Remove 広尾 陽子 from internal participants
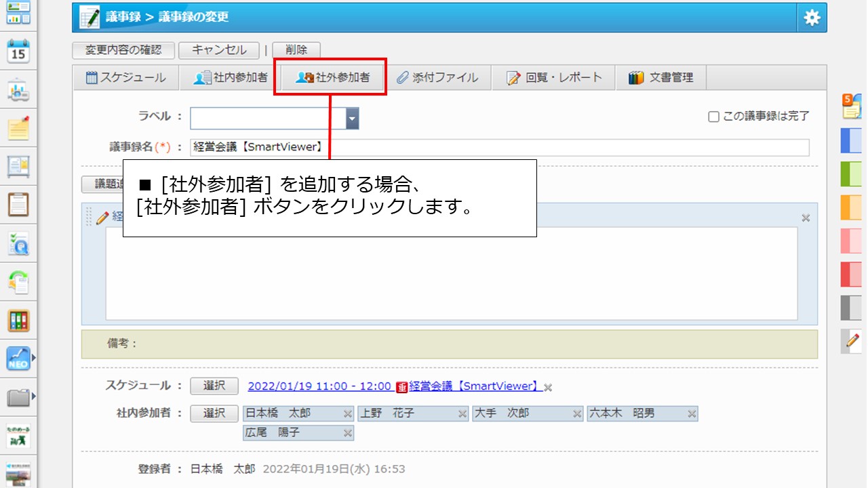Image resolution: width=868 pixels, height=488 pixels. [x=347, y=433]
